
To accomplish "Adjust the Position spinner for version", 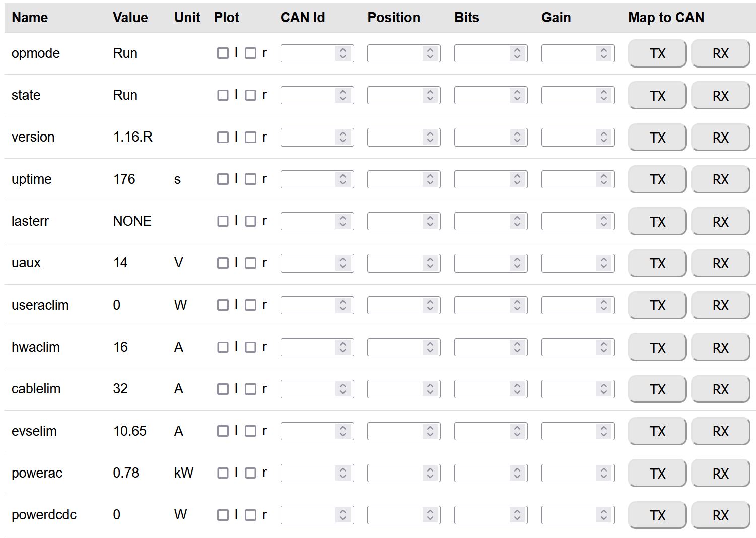I will click(x=430, y=137).
